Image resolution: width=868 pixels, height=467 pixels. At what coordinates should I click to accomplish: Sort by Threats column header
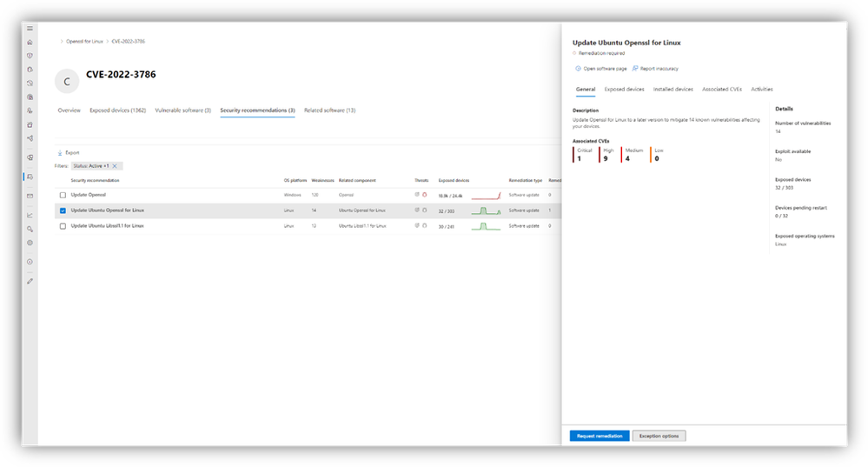click(x=421, y=181)
